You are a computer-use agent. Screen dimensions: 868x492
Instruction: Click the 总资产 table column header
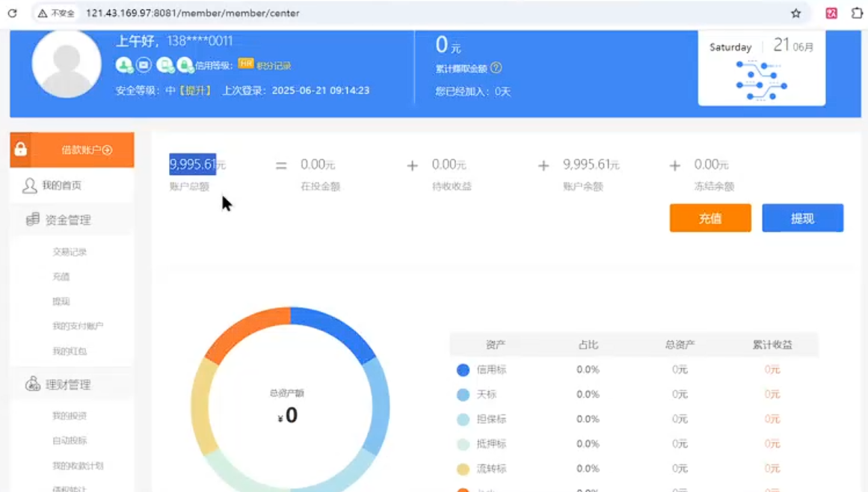[x=680, y=345]
